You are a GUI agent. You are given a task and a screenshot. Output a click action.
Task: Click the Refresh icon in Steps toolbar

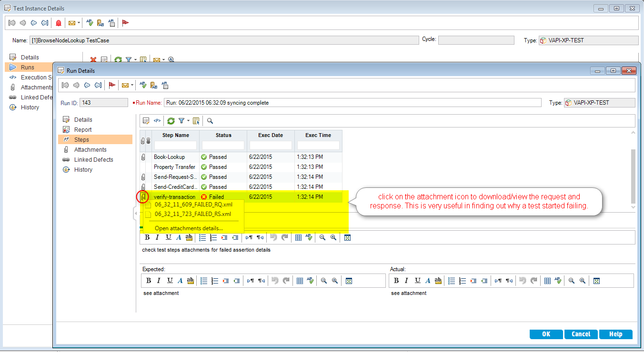pyautogui.click(x=171, y=121)
